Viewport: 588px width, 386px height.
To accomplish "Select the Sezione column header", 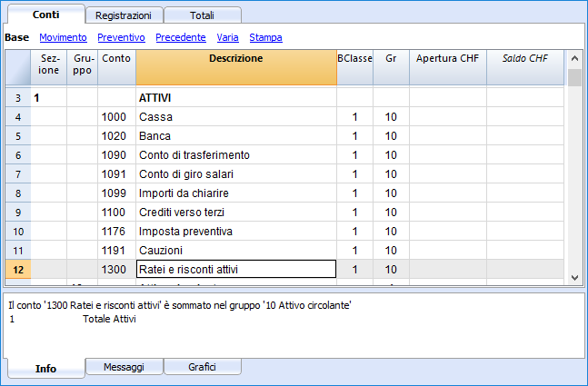I will [x=49, y=67].
